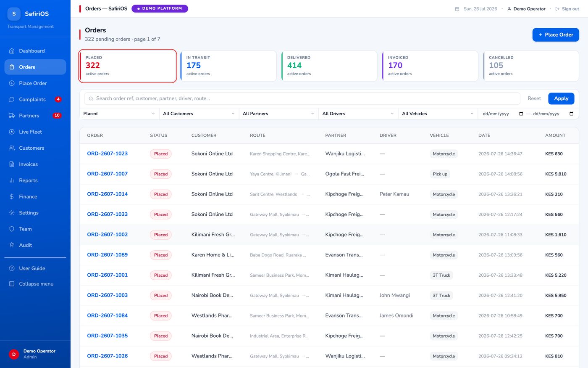
Task: Click the Audit star icon
Action: (x=12, y=245)
